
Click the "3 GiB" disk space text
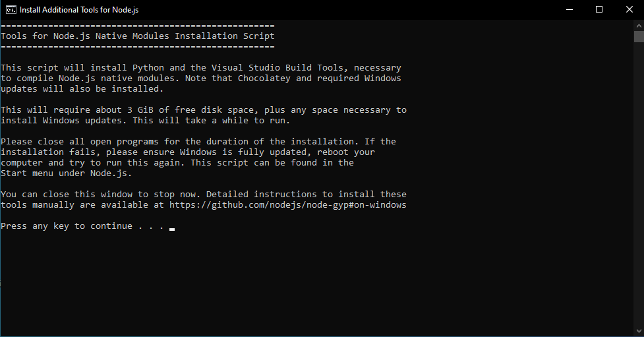(x=140, y=109)
